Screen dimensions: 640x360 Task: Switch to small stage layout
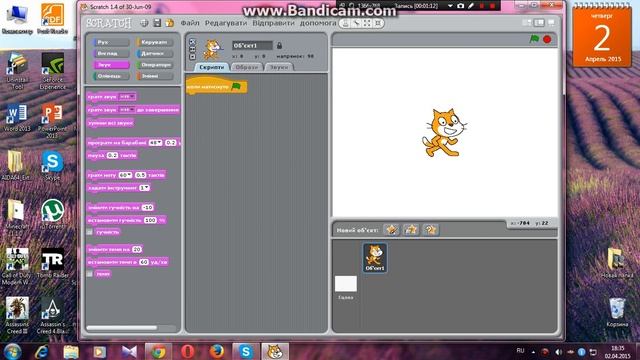(x=528, y=23)
